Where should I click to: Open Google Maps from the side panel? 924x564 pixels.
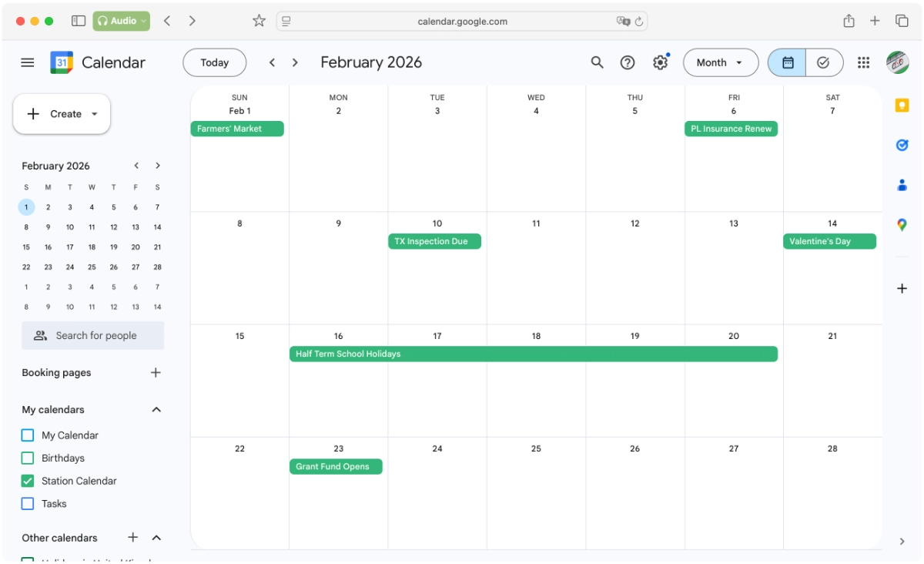[x=902, y=225]
